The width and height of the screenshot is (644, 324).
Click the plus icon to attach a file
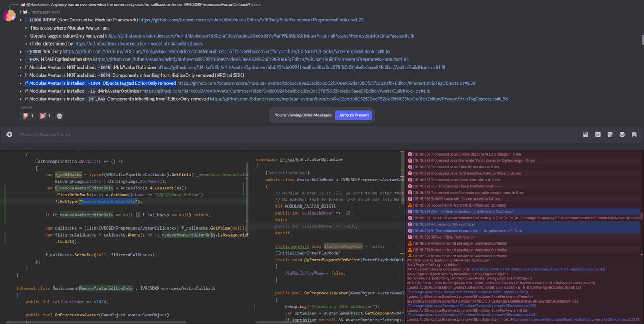(x=8, y=135)
